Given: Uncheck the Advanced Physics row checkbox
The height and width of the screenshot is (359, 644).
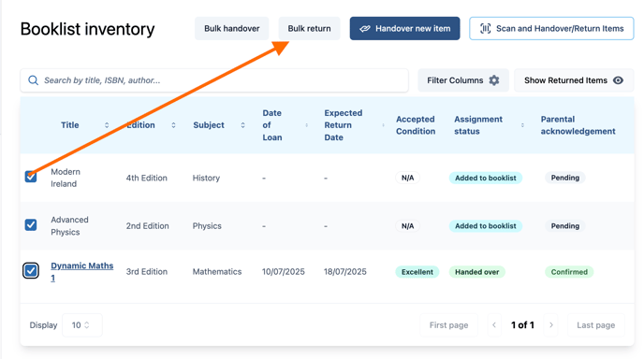Looking at the screenshot, I should [31, 224].
